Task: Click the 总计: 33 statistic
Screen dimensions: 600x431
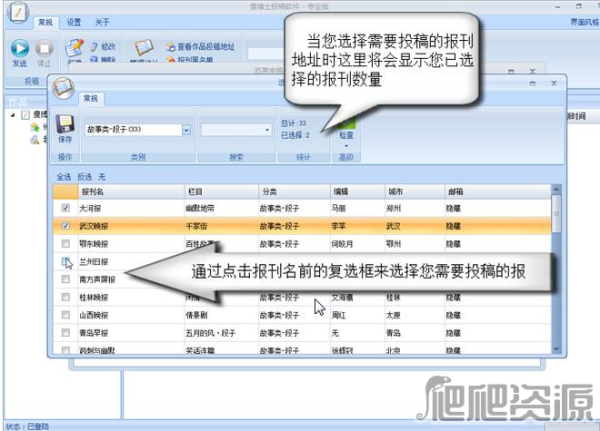Action: 293,123
